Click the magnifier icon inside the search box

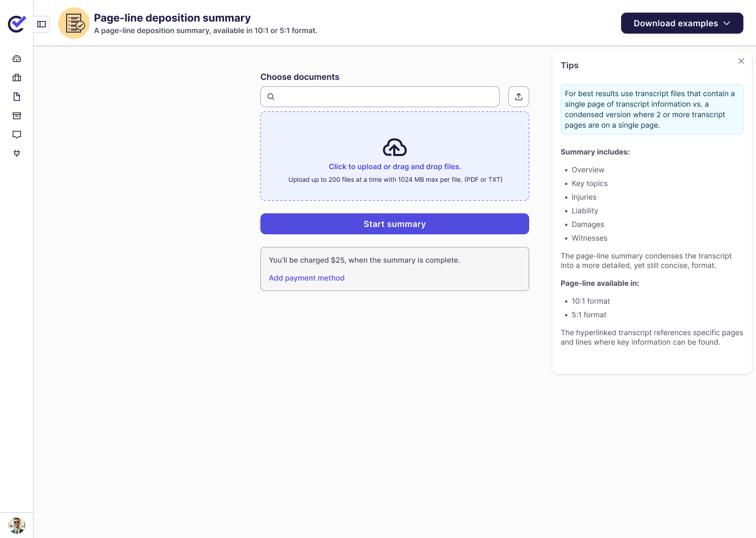271,97
